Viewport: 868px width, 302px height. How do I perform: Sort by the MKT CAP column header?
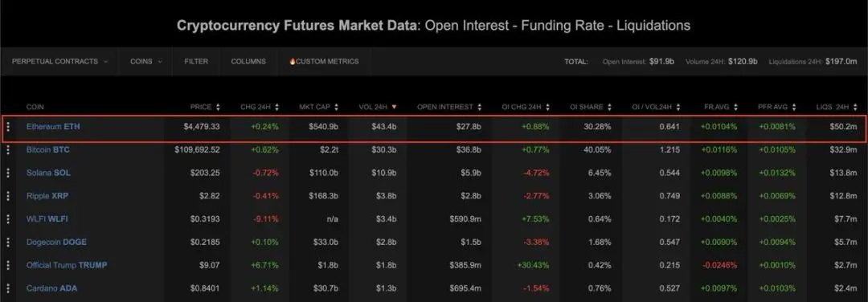317,107
